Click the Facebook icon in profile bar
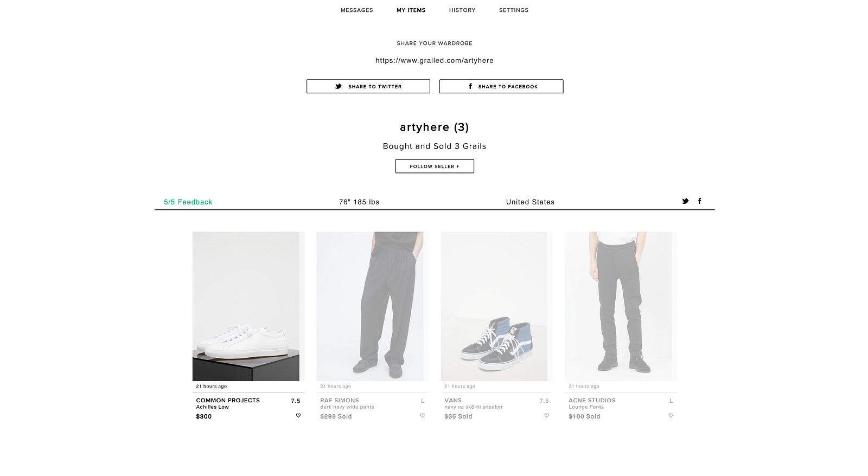The width and height of the screenshot is (868, 476). click(x=699, y=201)
